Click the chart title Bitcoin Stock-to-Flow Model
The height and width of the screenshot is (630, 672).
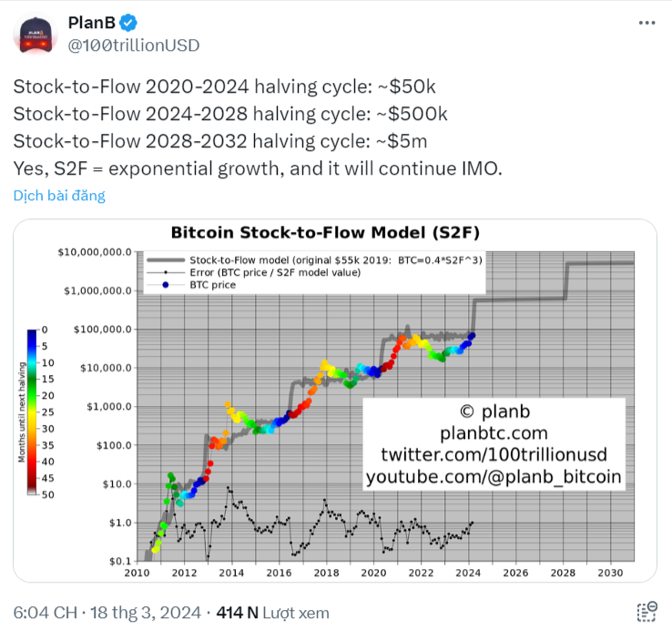point(325,232)
